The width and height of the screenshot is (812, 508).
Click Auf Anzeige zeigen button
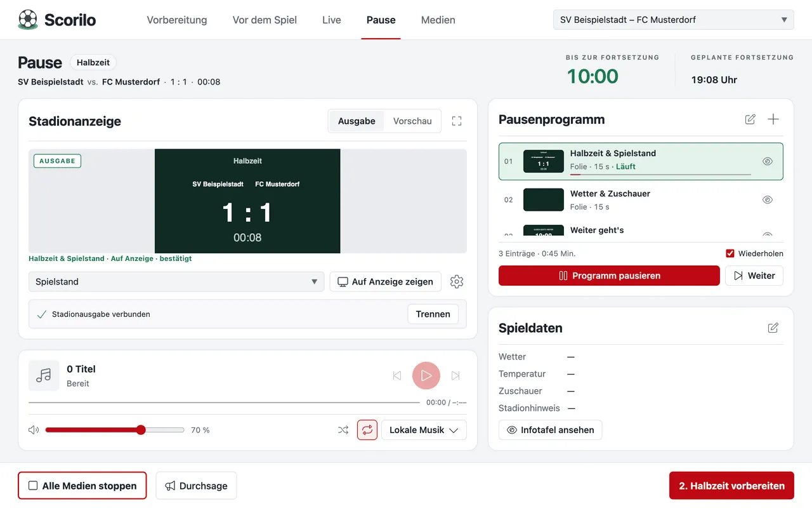click(x=386, y=281)
